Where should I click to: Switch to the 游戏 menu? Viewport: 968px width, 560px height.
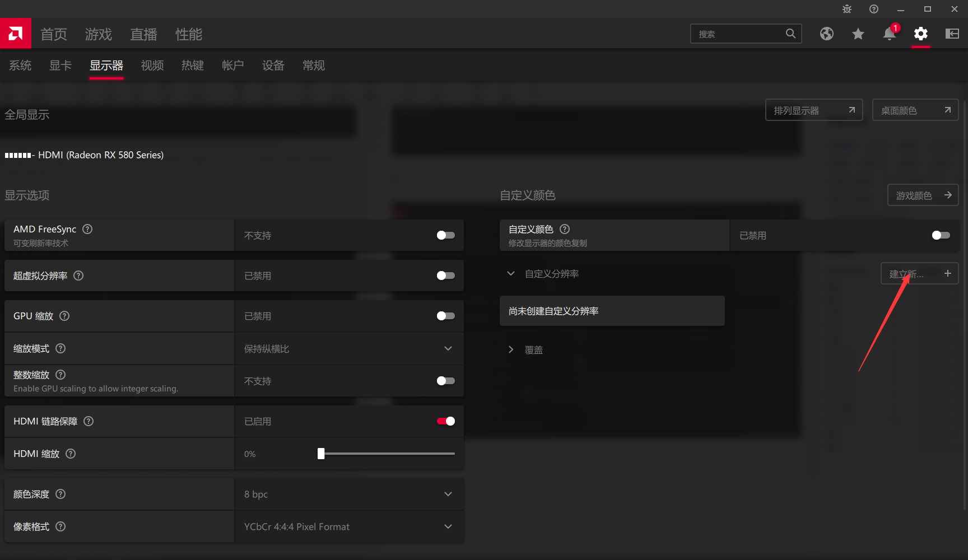98,34
